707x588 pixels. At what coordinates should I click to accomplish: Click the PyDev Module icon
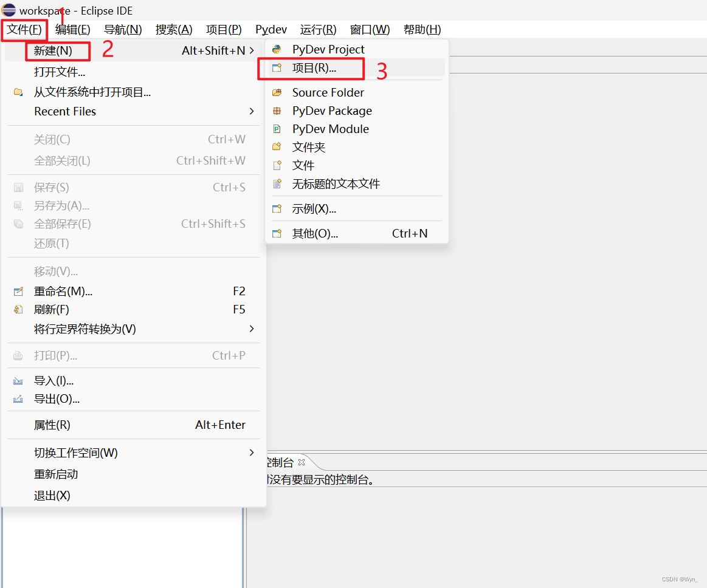click(277, 129)
